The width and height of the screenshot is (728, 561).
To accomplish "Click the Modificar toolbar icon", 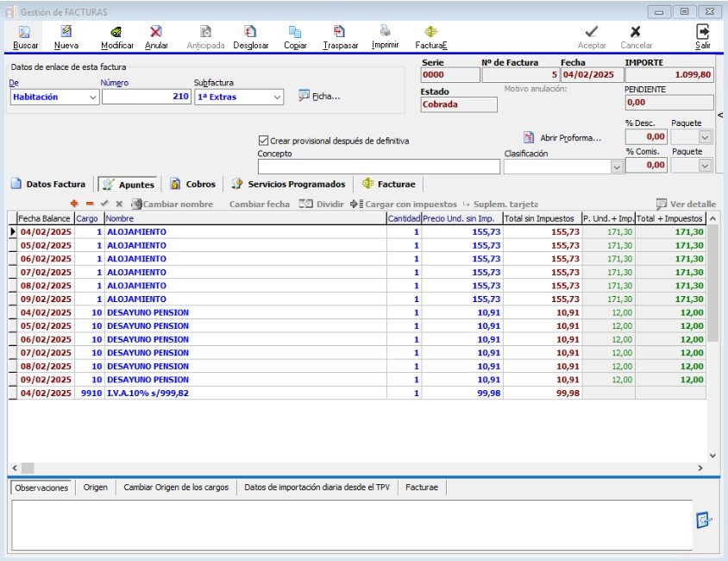I will [x=116, y=32].
